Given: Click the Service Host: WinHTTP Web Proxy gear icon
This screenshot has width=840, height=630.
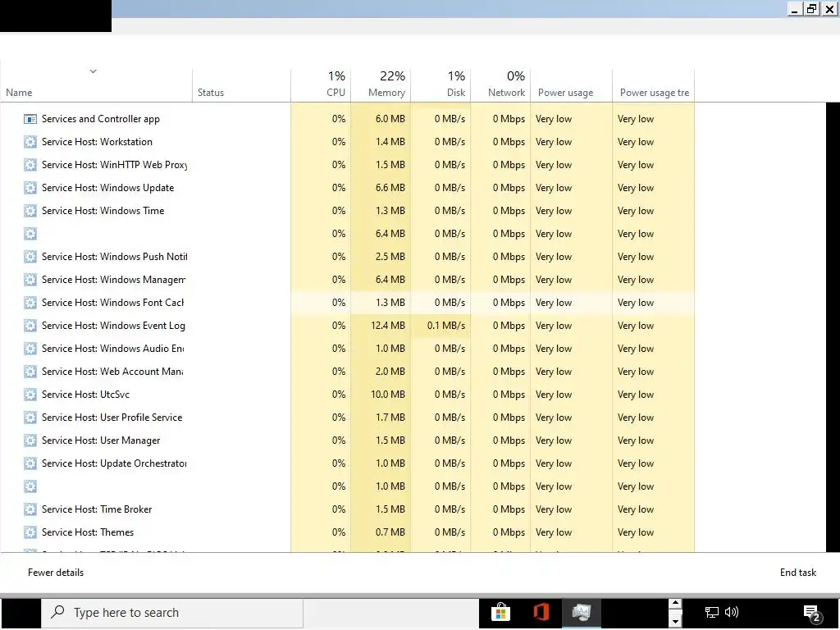Looking at the screenshot, I should click(30, 165).
